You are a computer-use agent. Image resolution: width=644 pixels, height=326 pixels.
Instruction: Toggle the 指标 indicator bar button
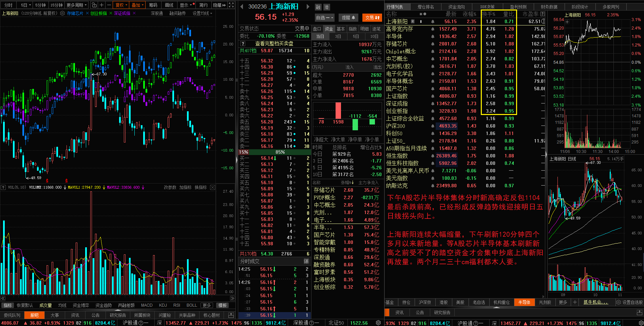pyautogui.click(x=7, y=305)
